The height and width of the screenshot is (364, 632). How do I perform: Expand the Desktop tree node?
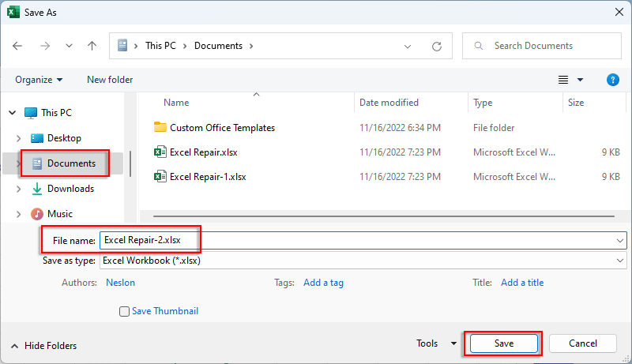click(19, 138)
